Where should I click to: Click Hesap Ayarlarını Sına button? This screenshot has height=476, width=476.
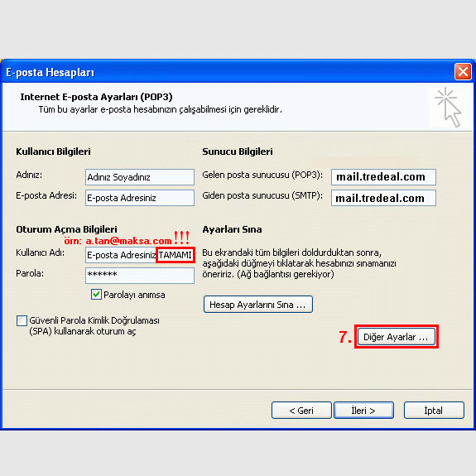coord(258,304)
